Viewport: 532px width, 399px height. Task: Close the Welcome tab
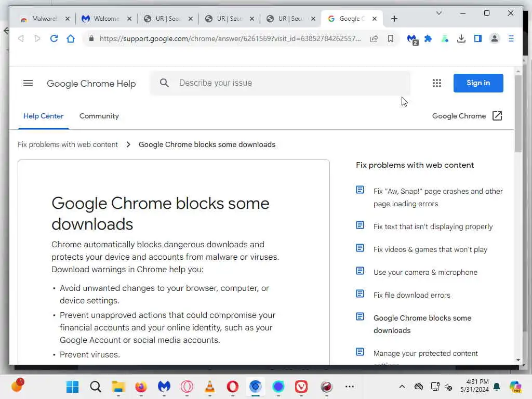tap(129, 19)
